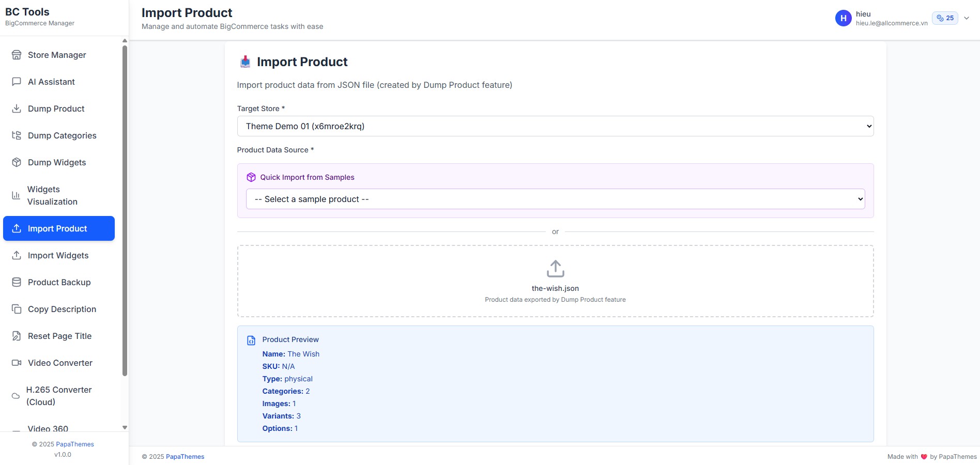Select the Video Converter camera icon
980x465 pixels.
click(16, 363)
